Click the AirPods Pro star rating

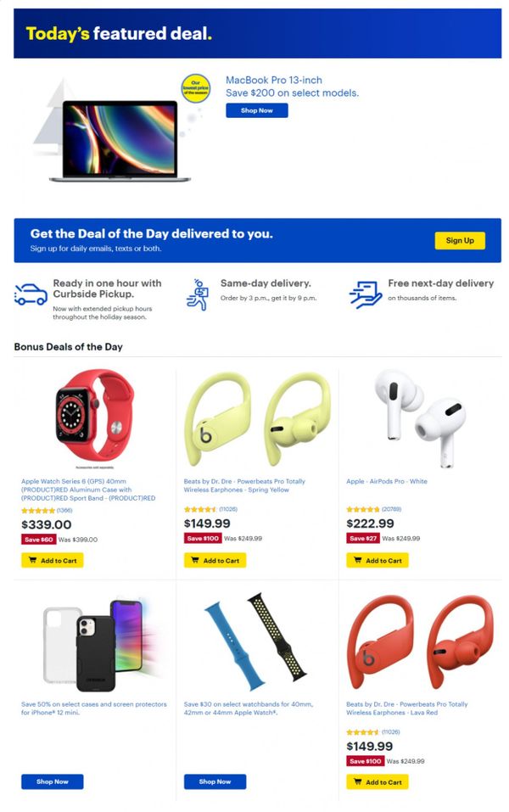(362, 510)
